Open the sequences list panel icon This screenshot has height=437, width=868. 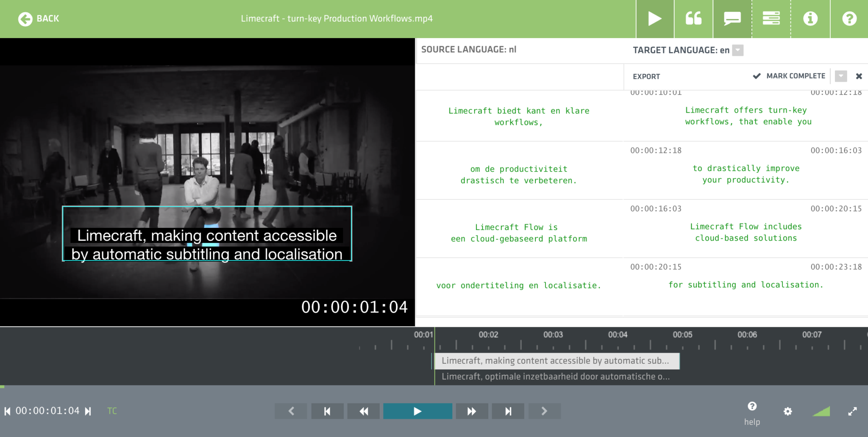tap(771, 19)
